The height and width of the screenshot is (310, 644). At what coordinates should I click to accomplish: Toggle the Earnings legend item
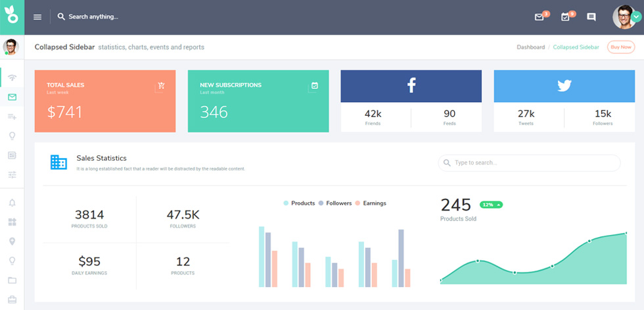tap(371, 203)
